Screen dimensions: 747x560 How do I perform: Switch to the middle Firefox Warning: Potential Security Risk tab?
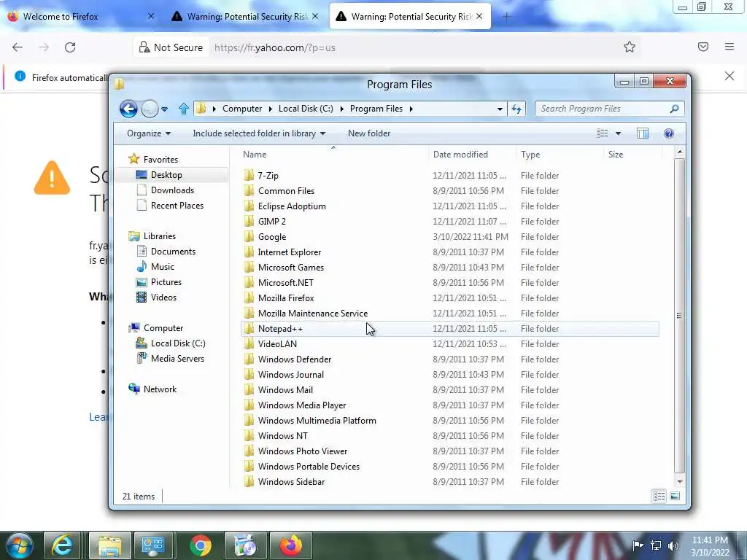[x=245, y=17]
